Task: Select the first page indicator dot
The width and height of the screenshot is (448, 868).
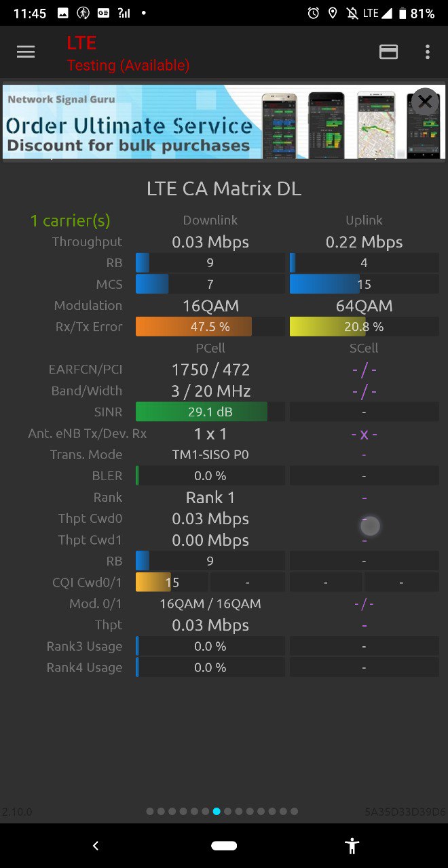Action: coord(151,811)
